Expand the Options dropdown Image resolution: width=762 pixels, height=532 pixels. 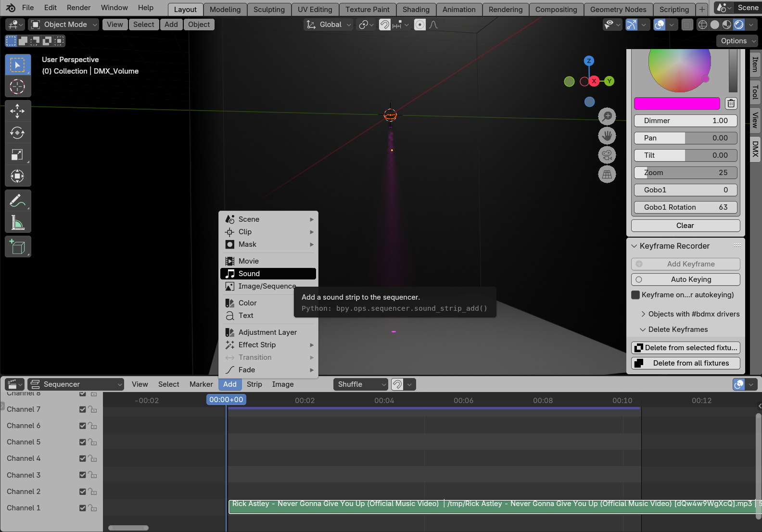coord(737,41)
